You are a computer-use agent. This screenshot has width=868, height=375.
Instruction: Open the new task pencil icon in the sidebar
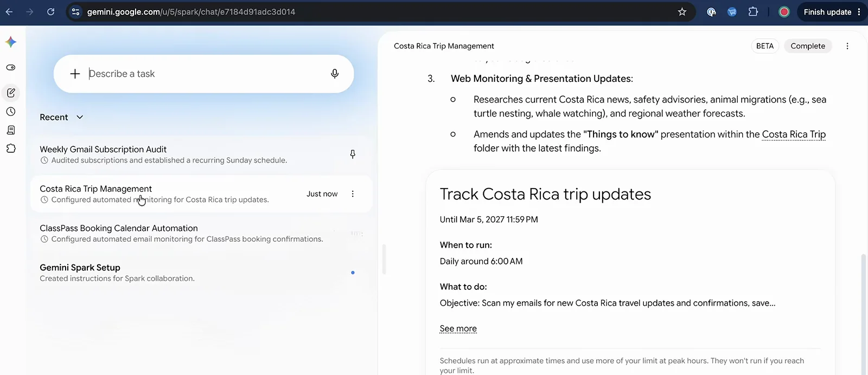pyautogui.click(x=11, y=93)
